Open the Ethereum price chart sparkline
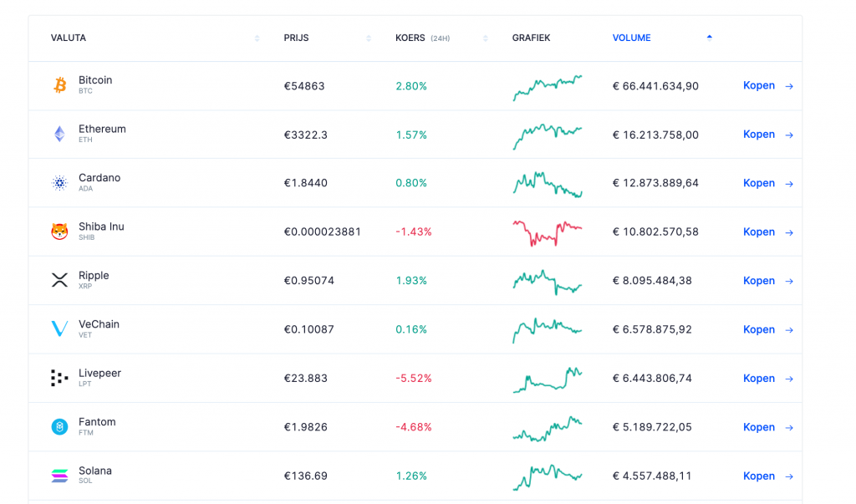This screenshot has width=856, height=504. click(x=548, y=136)
